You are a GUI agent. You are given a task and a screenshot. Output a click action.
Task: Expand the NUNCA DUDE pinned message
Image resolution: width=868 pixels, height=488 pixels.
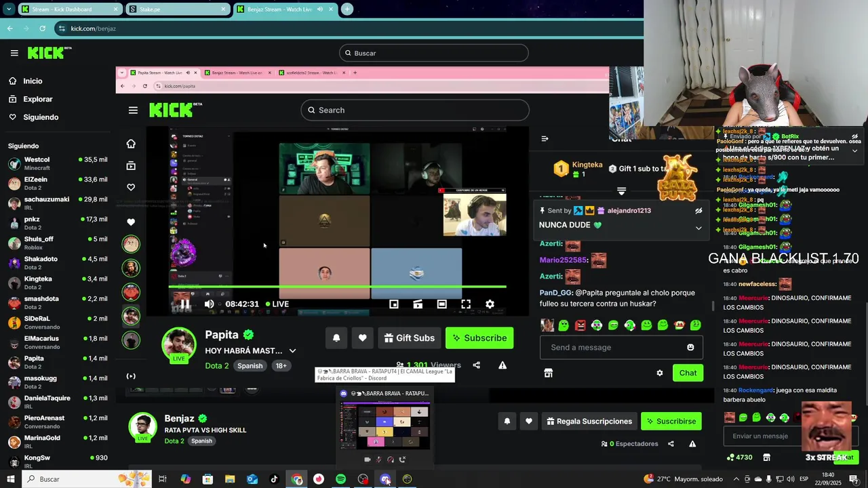tap(698, 228)
